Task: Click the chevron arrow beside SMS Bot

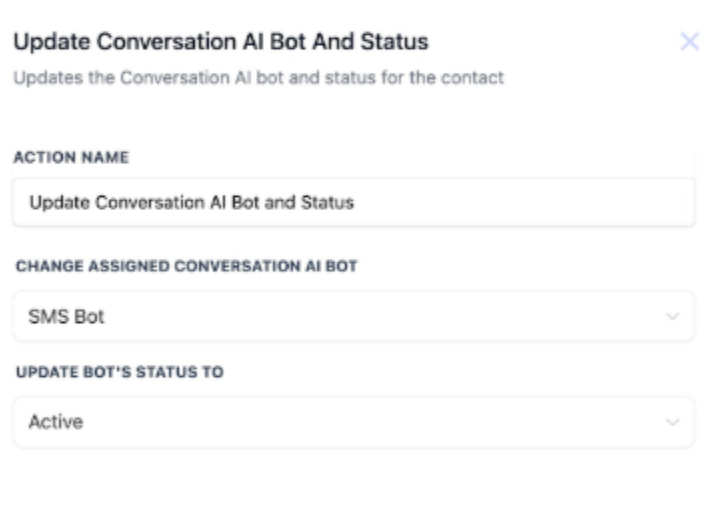Action: pos(672,317)
